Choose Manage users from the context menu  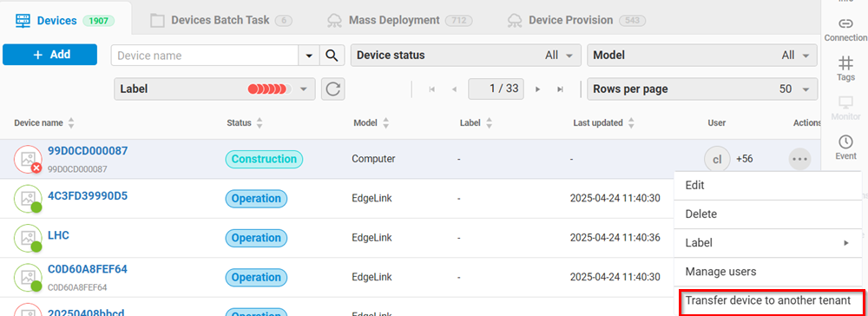click(x=767, y=271)
